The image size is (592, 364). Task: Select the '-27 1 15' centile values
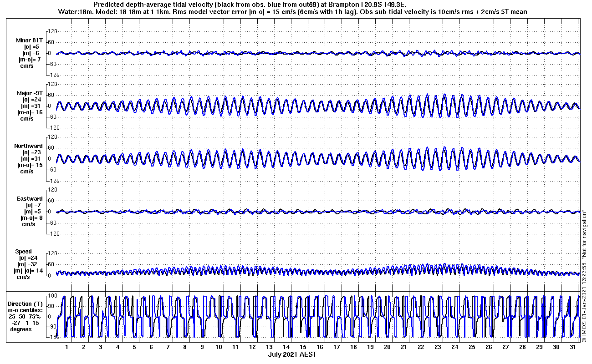click(x=25, y=323)
